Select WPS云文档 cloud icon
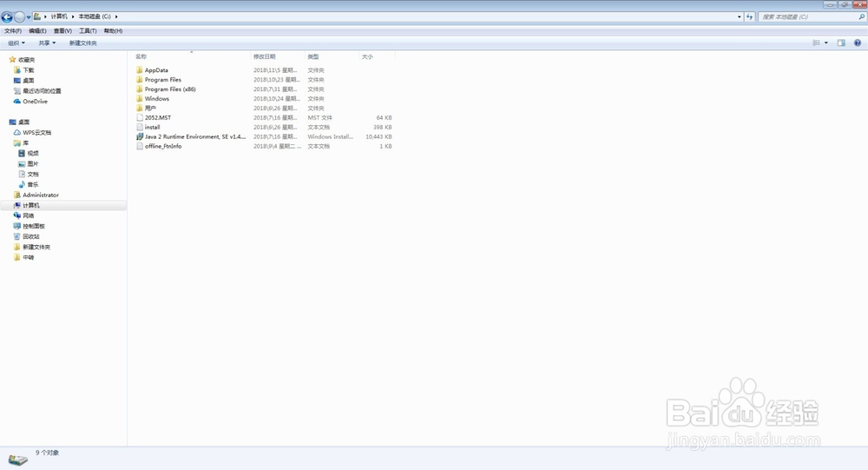 [x=17, y=132]
